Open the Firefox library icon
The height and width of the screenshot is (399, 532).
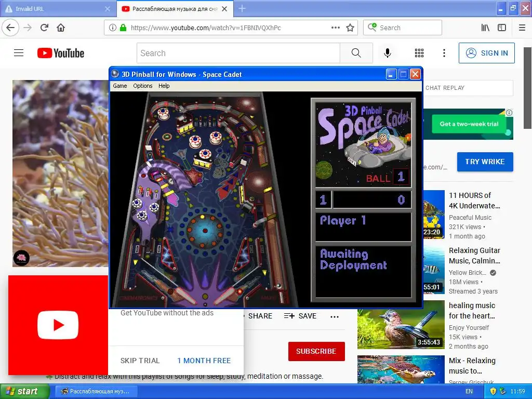coord(485,28)
